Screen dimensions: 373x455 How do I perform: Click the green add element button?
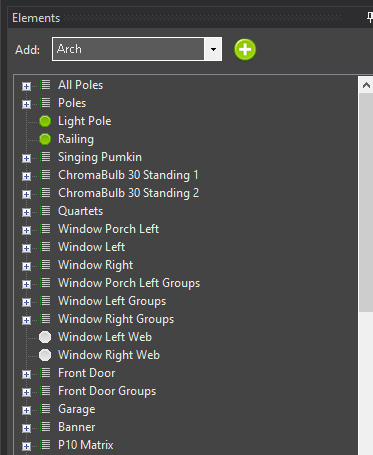pos(245,50)
